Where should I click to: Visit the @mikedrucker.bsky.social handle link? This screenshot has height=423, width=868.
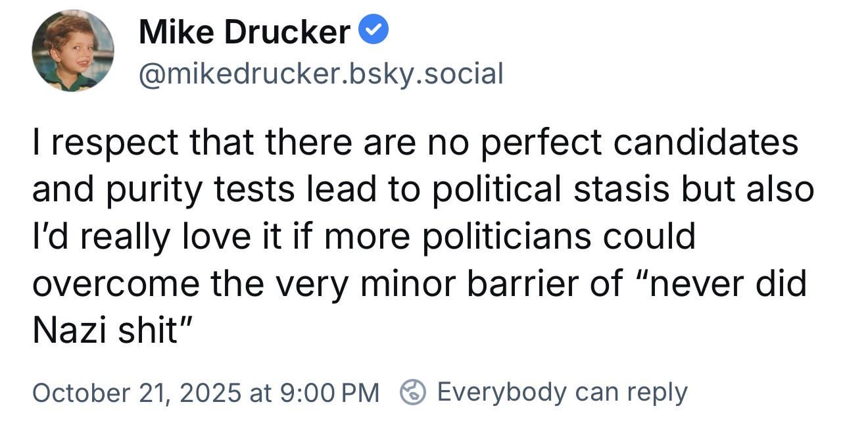pyautogui.click(x=321, y=73)
